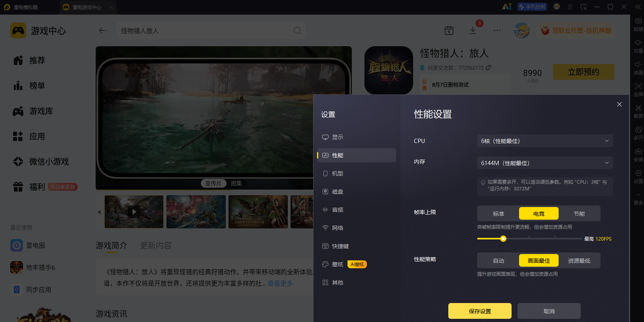Copy the player group number icon
Image resolution: width=644 pixels, height=322 pixels.
click(488, 68)
